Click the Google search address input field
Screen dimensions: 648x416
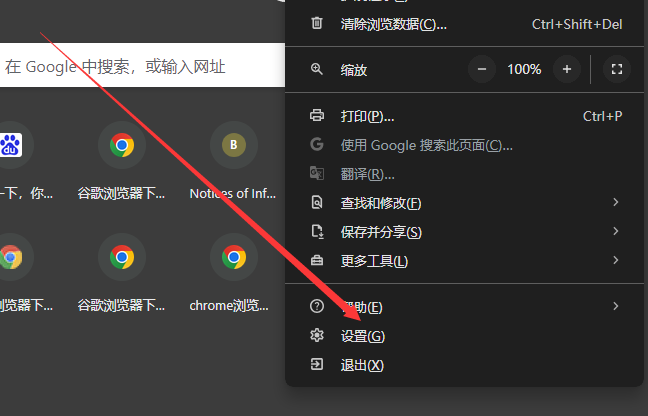142,65
